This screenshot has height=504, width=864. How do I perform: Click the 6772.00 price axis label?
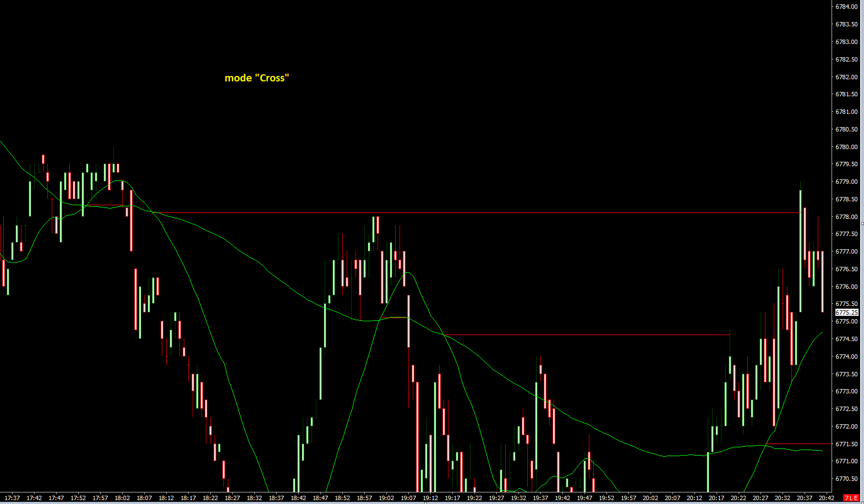[x=846, y=426]
